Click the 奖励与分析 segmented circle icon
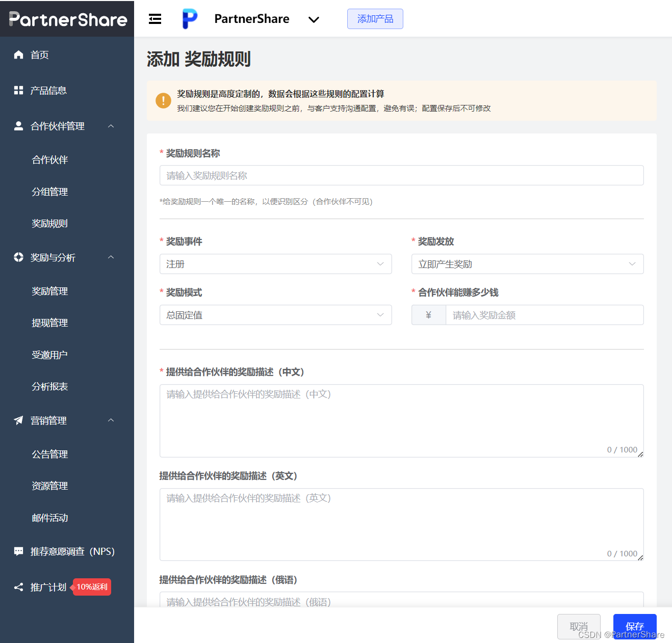Viewport: 672px width, 643px height. [x=18, y=257]
